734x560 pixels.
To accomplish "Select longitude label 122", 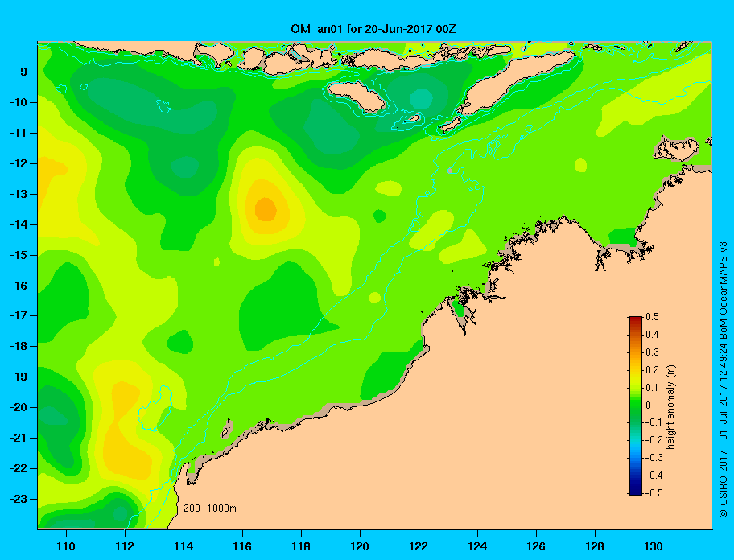I will (x=419, y=546).
